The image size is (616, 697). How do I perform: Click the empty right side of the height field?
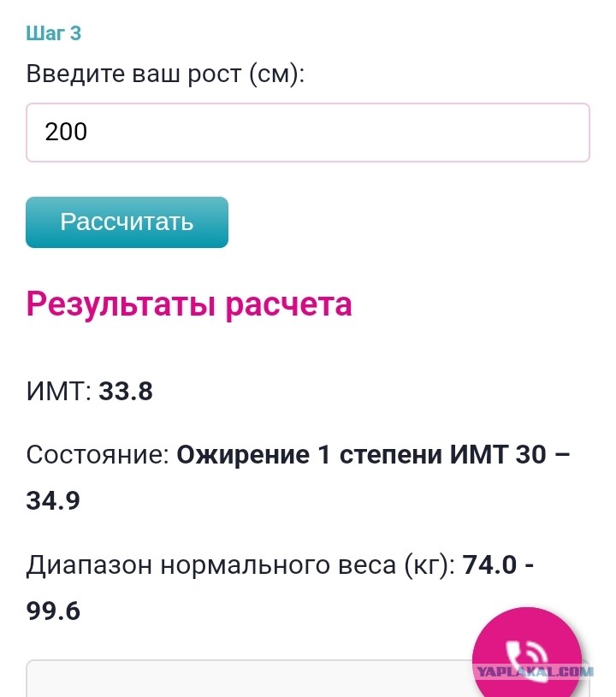coord(400,133)
